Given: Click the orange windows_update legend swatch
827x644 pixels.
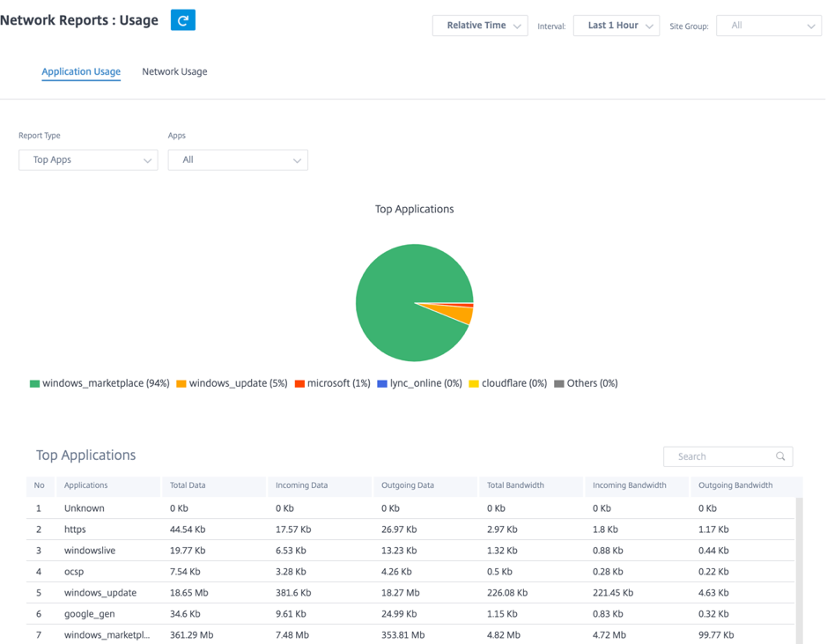Looking at the screenshot, I should coord(181,384).
